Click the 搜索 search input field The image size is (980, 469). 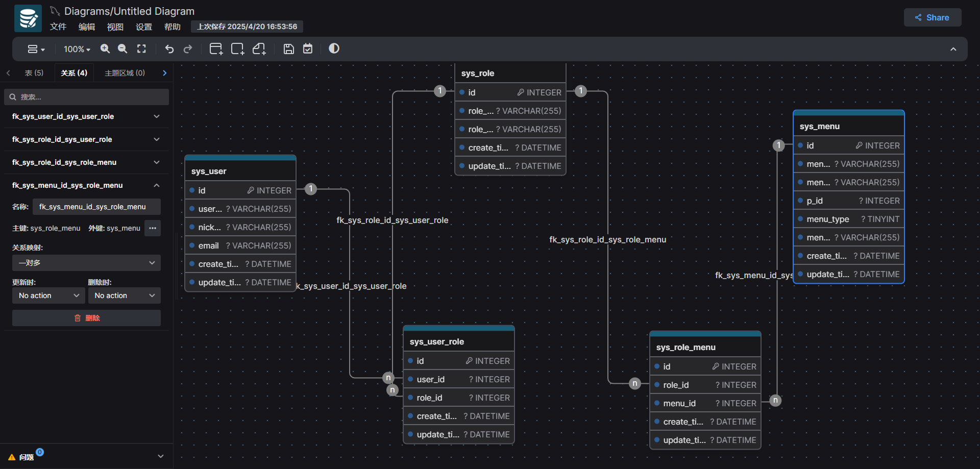click(92, 97)
